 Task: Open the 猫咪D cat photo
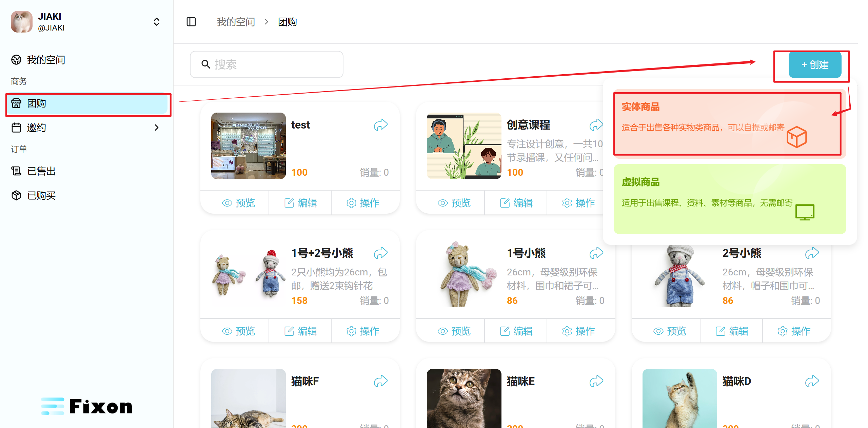(x=679, y=398)
